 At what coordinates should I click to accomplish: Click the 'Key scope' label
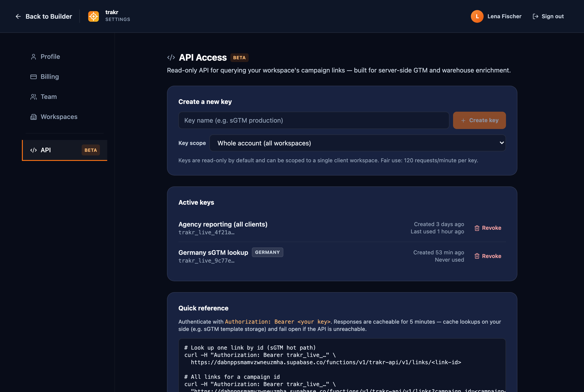[192, 143]
